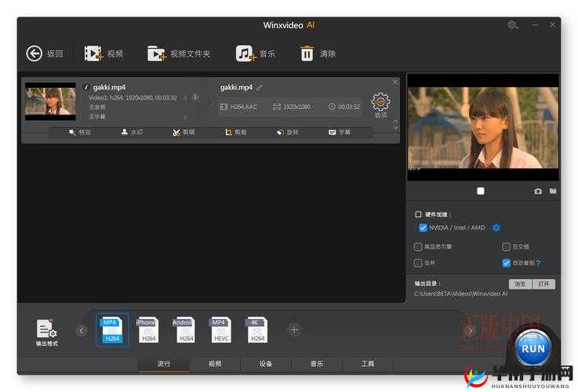
Task: Show help for 自动复制 question mark
Action: [x=538, y=263]
